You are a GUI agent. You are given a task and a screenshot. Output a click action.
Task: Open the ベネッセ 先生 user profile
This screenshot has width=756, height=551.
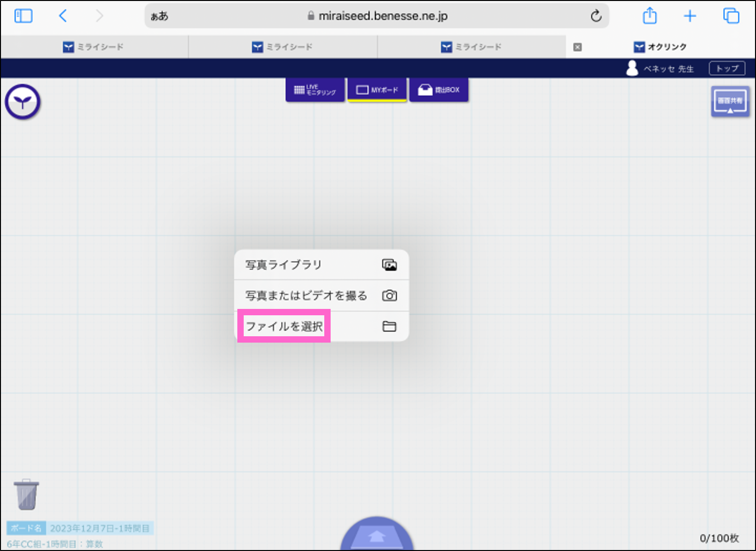pyautogui.click(x=660, y=68)
